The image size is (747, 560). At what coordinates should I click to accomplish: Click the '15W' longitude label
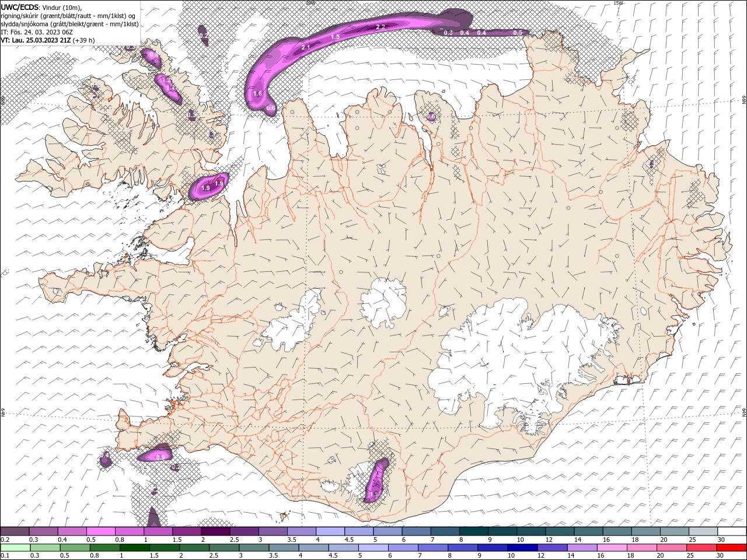point(618,3)
